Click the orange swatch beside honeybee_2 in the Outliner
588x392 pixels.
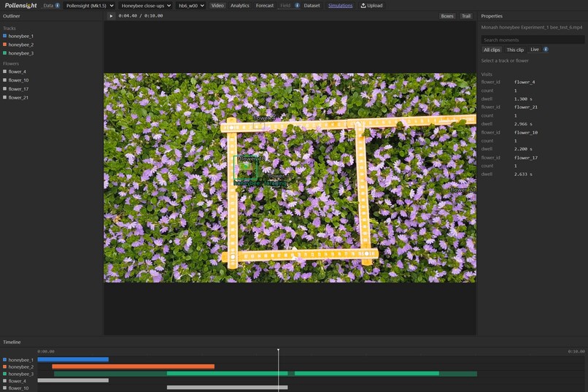pos(5,45)
